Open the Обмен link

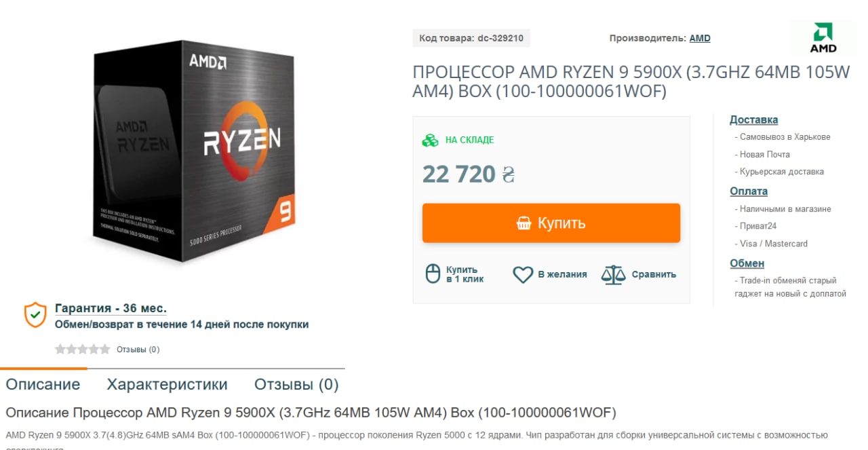pos(747,263)
